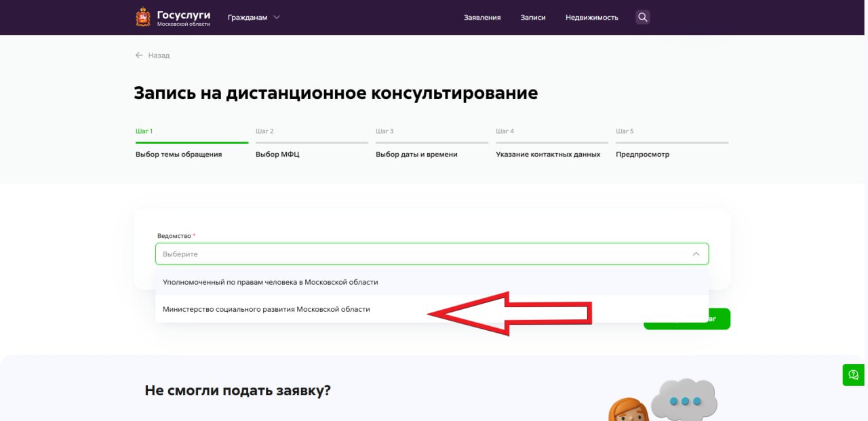Open the Записи menu item

click(x=533, y=18)
